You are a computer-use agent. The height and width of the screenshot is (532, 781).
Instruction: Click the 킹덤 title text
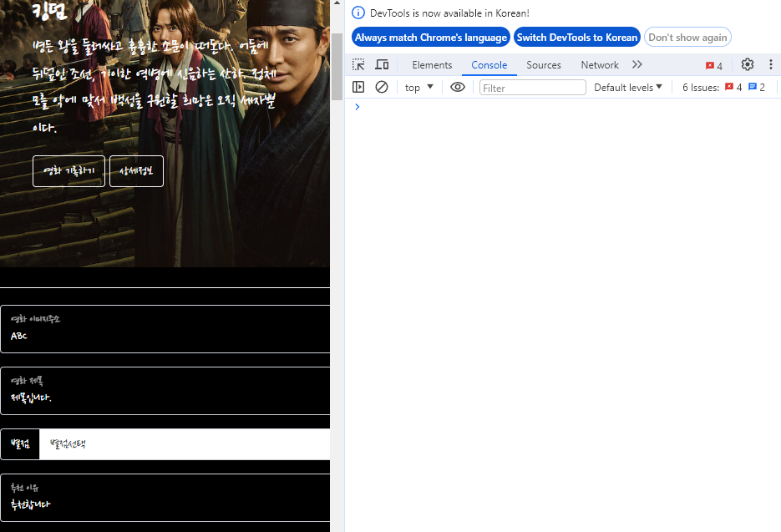click(x=49, y=10)
